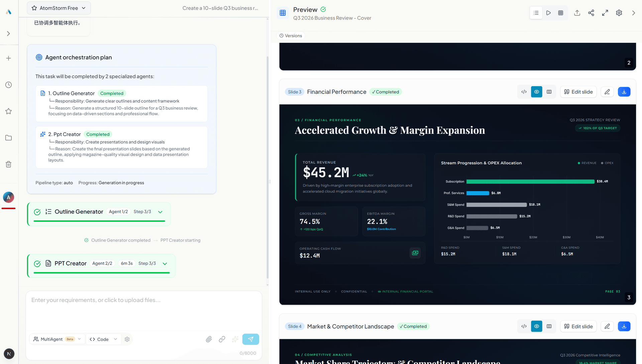Expand Outline Generator agent details
Image resolution: width=642 pixels, height=364 pixels.
pyautogui.click(x=160, y=212)
